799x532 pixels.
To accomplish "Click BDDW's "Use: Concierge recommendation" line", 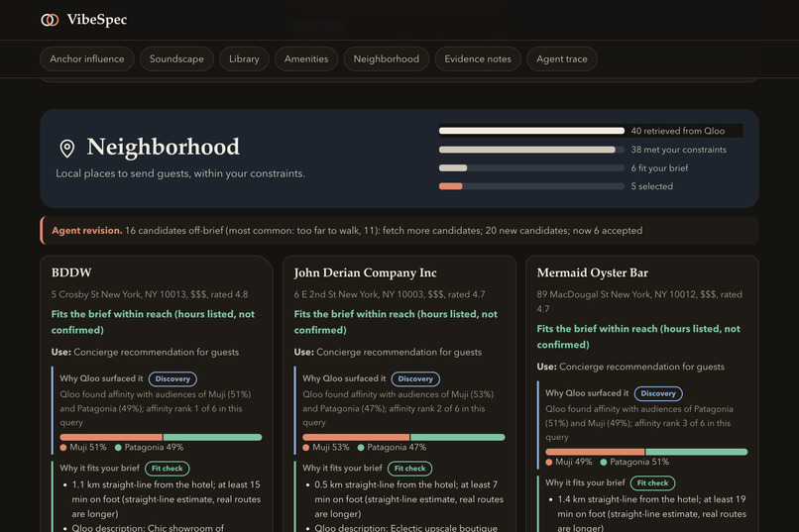I will [x=145, y=352].
